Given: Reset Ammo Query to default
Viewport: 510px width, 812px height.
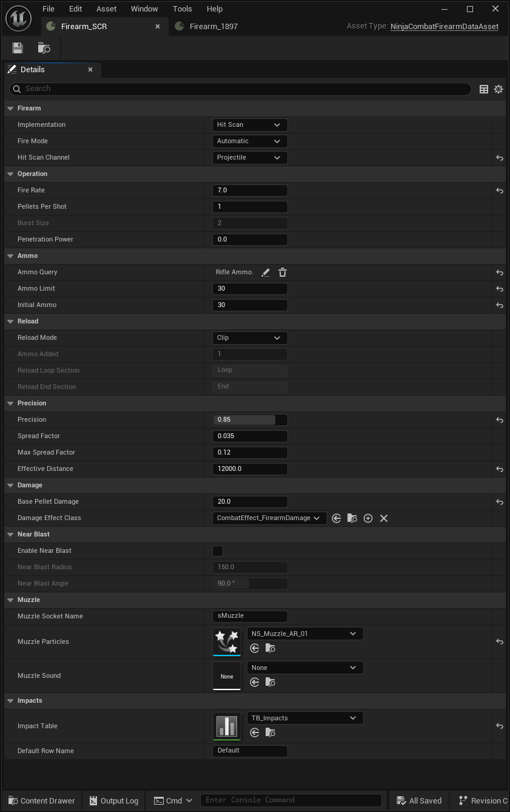Looking at the screenshot, I should coord(500,272).
